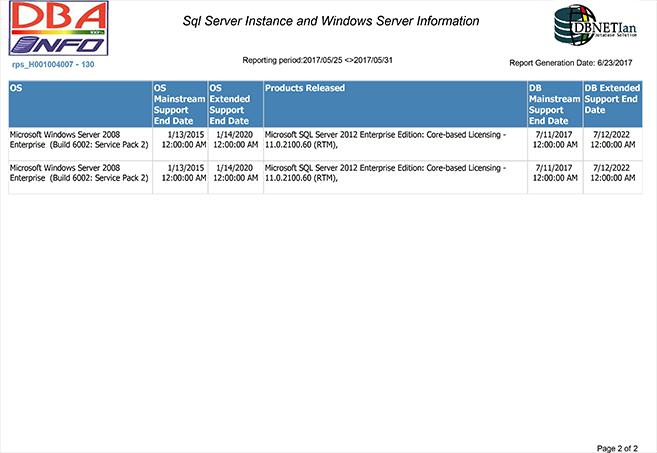
Task: Click the Page 2 of 2 footer text
Action: [617, 448]
